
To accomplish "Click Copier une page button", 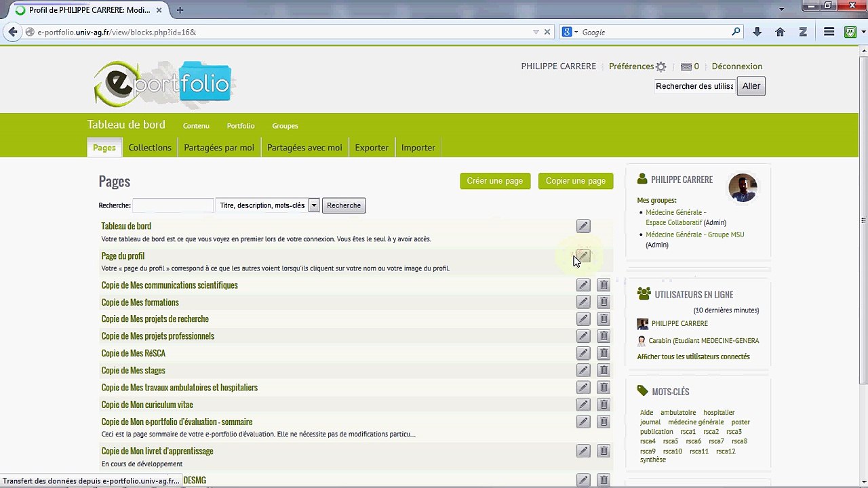I will 576,181.
